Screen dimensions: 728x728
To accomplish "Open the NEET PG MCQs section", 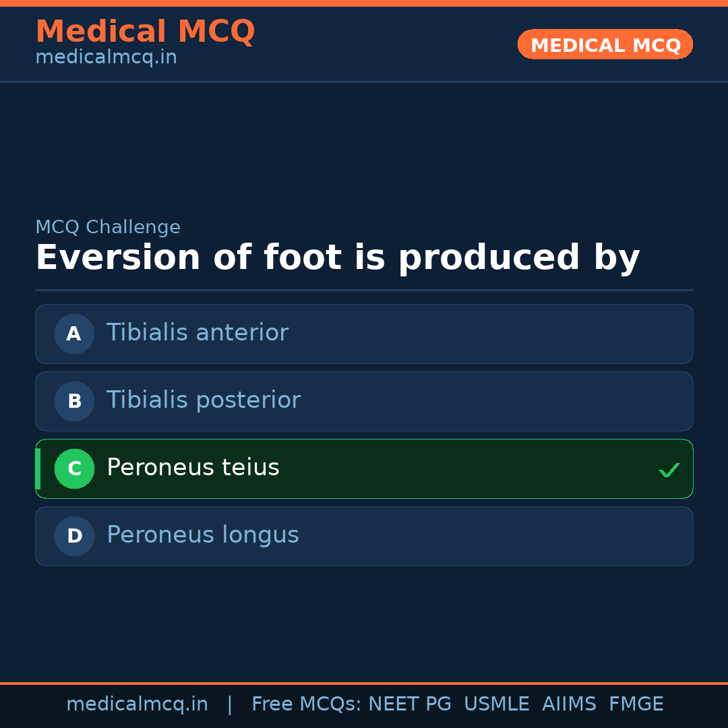I will click(x=409, y=704).
